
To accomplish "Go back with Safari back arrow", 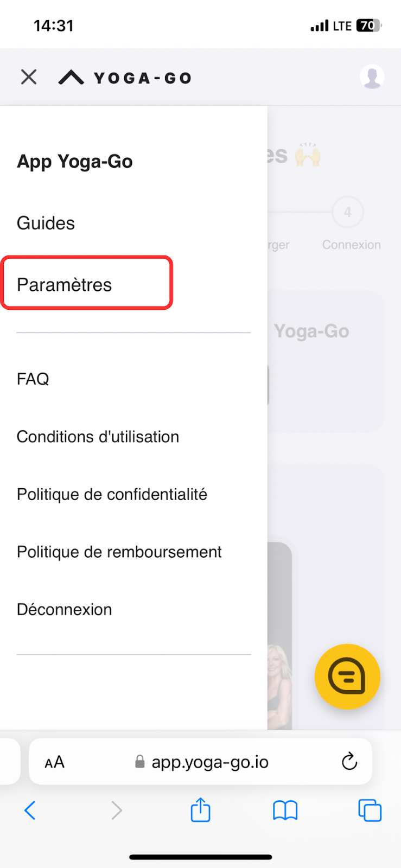I will [30, 811].
